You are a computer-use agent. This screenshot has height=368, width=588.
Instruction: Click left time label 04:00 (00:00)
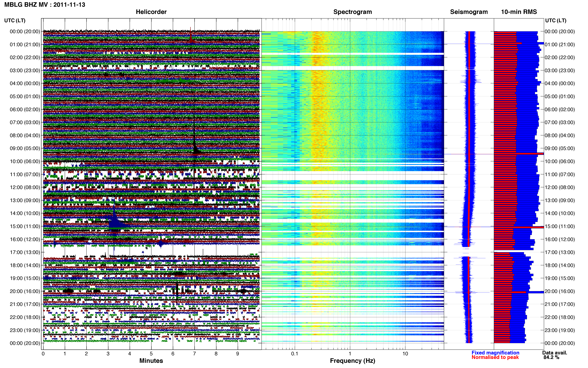click(25, 83)
